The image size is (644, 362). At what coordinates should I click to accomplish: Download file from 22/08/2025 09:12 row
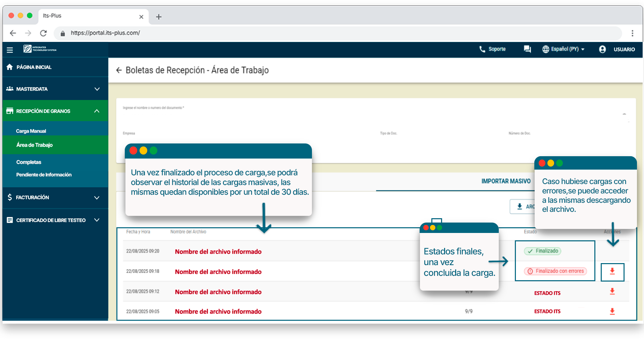(x=612, y=292)
